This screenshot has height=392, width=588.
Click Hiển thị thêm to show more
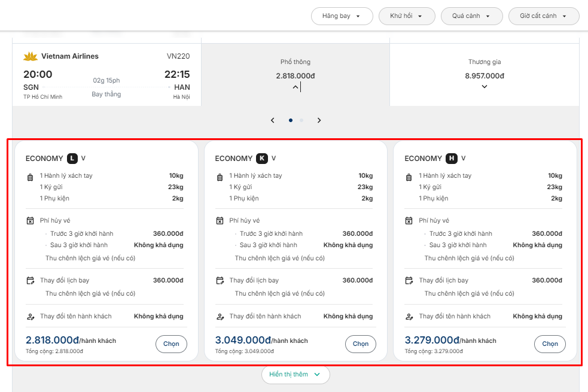point(295,375)
